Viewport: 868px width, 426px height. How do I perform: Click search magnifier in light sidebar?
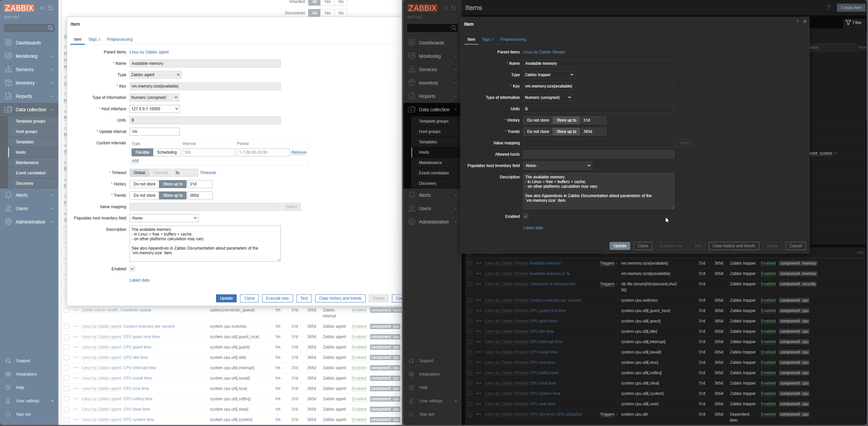point(50,28)
